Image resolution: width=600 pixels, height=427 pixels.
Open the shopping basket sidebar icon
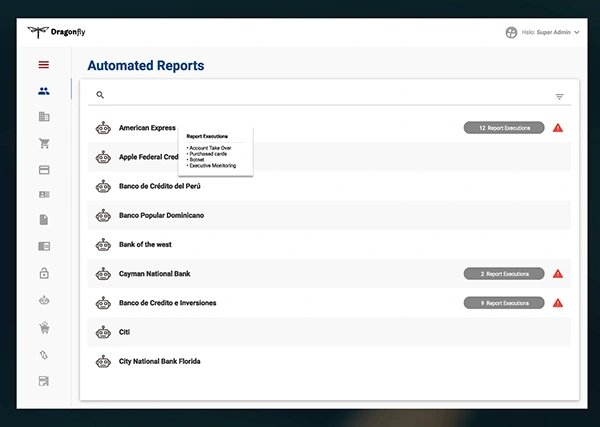coord(44,328)
